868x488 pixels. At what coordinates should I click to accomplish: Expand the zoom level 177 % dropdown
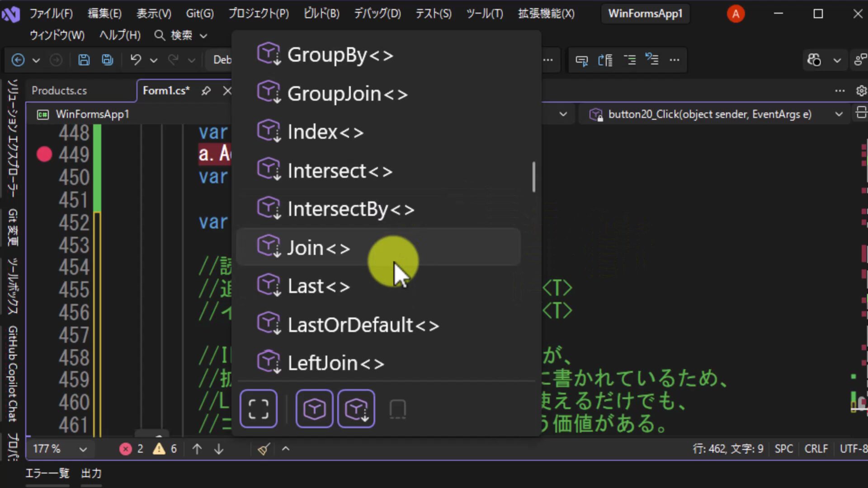click(x=83, y=449)
